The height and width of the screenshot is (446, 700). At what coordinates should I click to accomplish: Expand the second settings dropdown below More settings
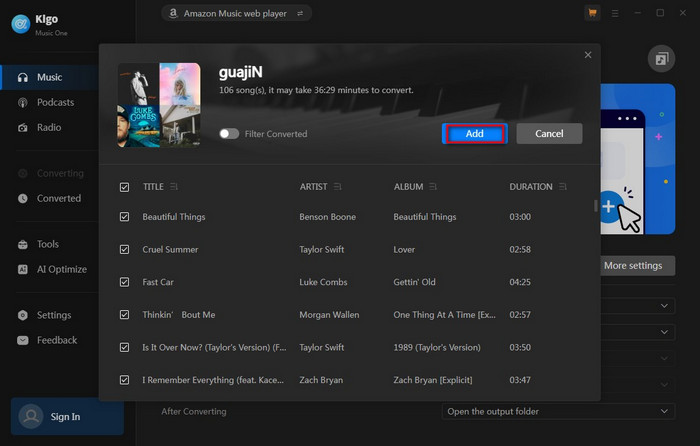tap(664, 332)
